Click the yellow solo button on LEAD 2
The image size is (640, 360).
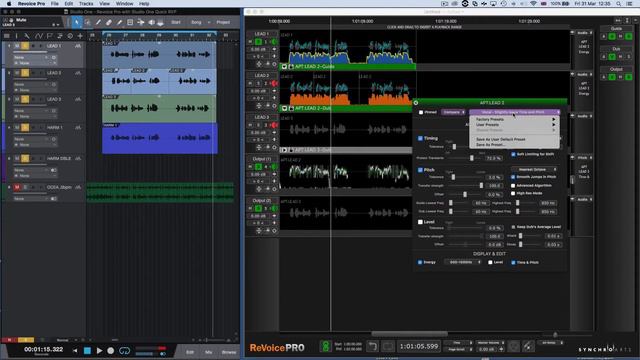pyautogui.click(x=25, y=73)
